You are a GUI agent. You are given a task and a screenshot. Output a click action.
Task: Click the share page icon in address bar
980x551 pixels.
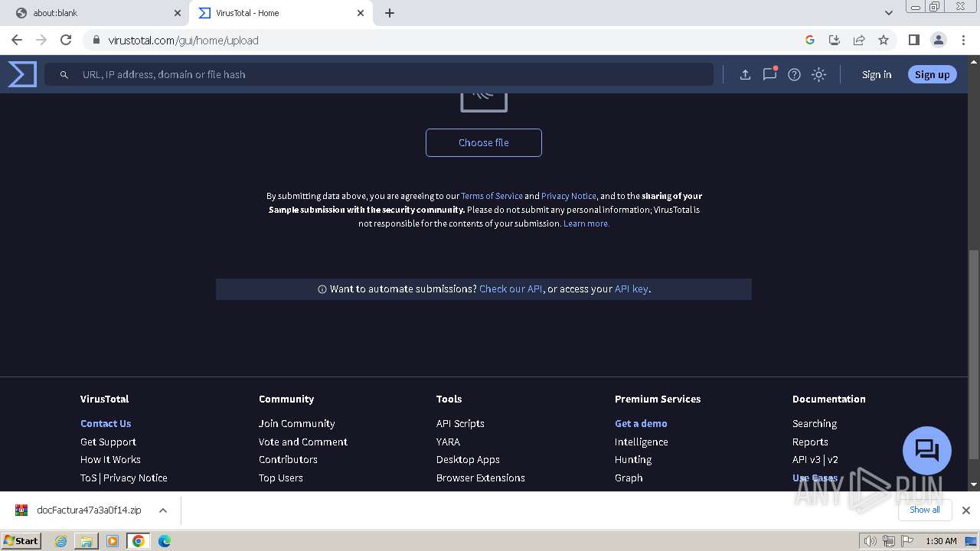coord(859,40)
